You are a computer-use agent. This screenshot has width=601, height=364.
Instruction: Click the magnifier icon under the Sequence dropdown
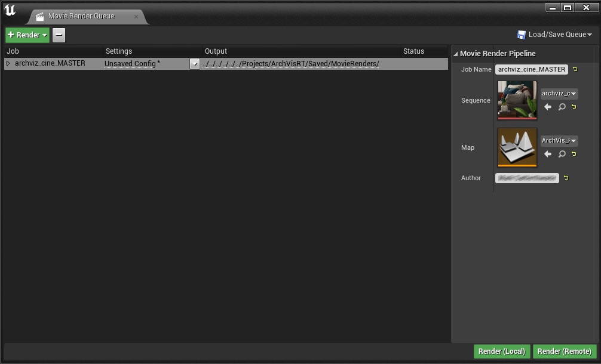562,107
